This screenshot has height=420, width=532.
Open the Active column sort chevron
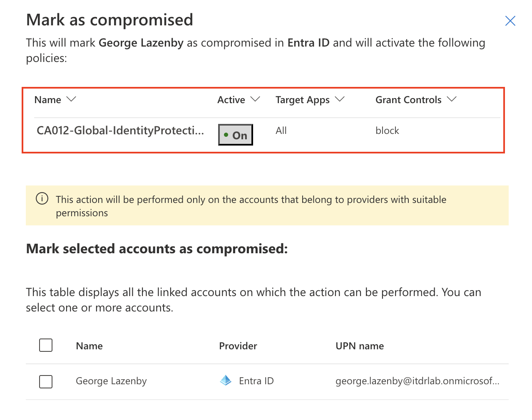(x=255, y=99)
